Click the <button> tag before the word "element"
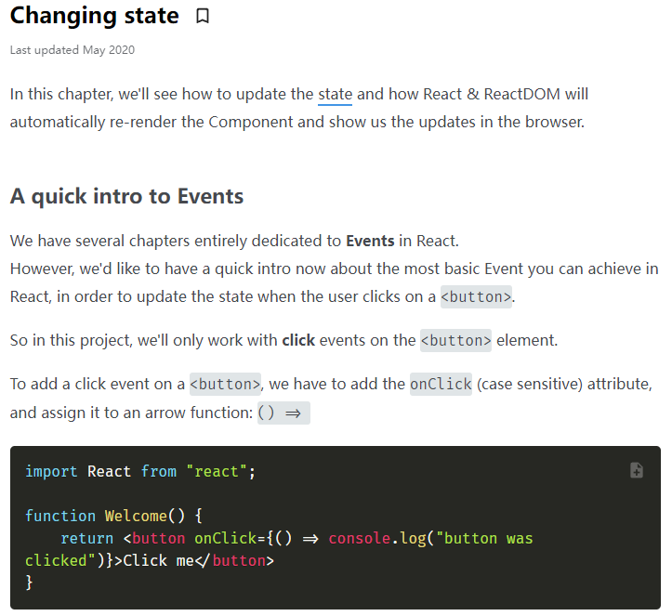This screenshot has height=616, width=672. click(x=455, y=340)
